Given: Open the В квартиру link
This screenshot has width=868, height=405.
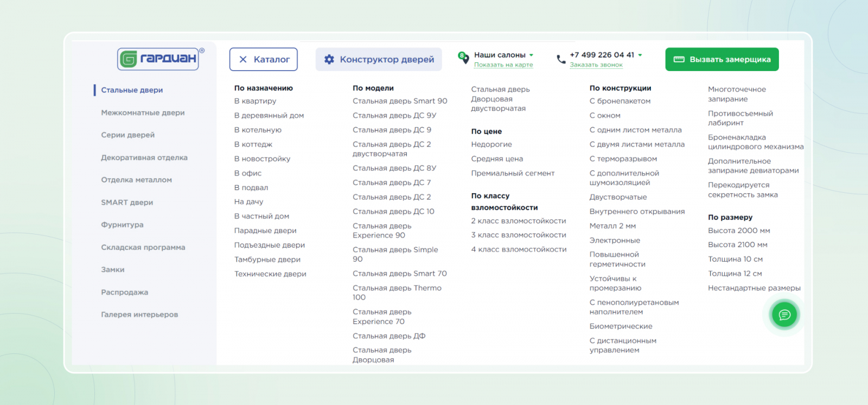Looking at the screenshot, I should click(x=255, y=101).
